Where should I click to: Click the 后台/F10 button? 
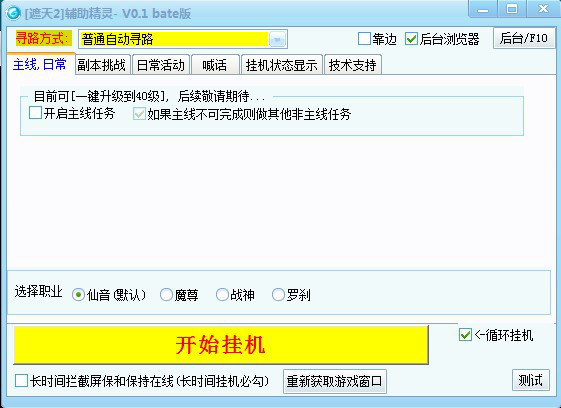[x=524, y=38]
